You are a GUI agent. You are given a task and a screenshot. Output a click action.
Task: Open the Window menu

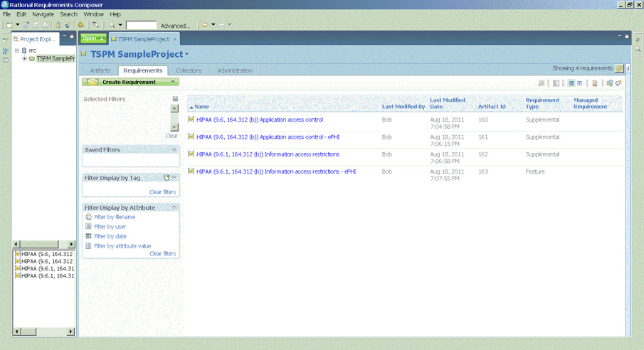pos(94,14)
